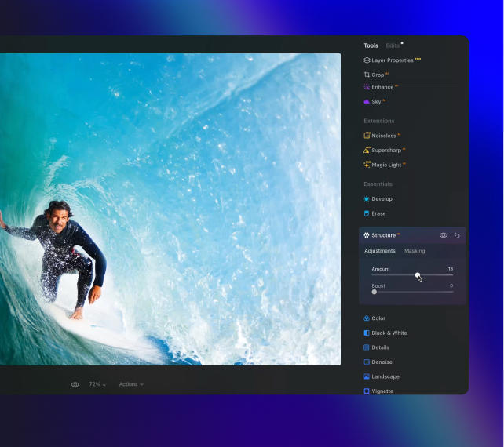This screenshot has height=447, width=504.
Task: Click the Sky tool cloud icon
Action: point(367,101)
